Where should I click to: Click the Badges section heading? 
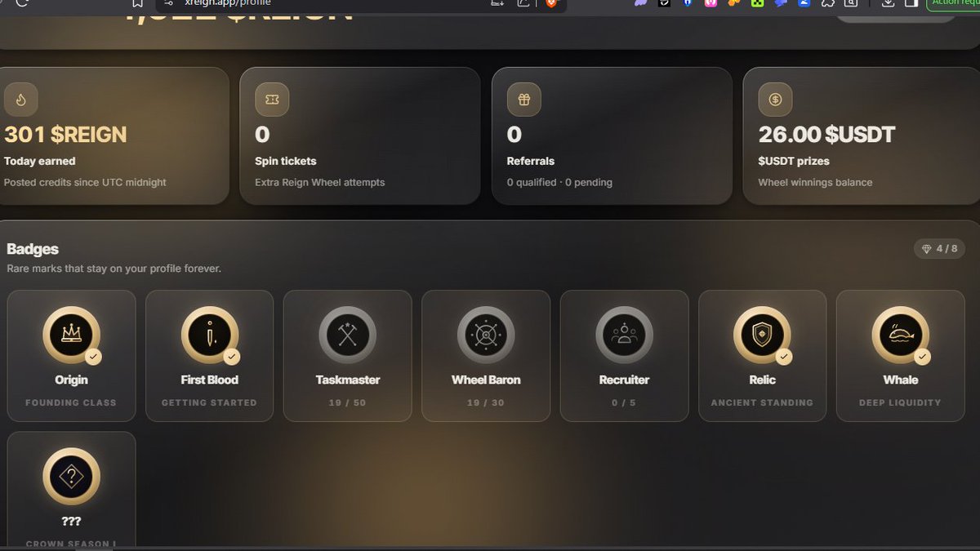(x=33, y=249)
